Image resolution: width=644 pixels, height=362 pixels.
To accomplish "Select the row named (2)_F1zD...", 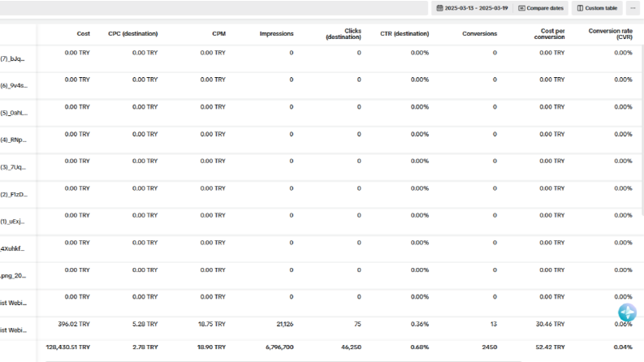I will (14, 194).
